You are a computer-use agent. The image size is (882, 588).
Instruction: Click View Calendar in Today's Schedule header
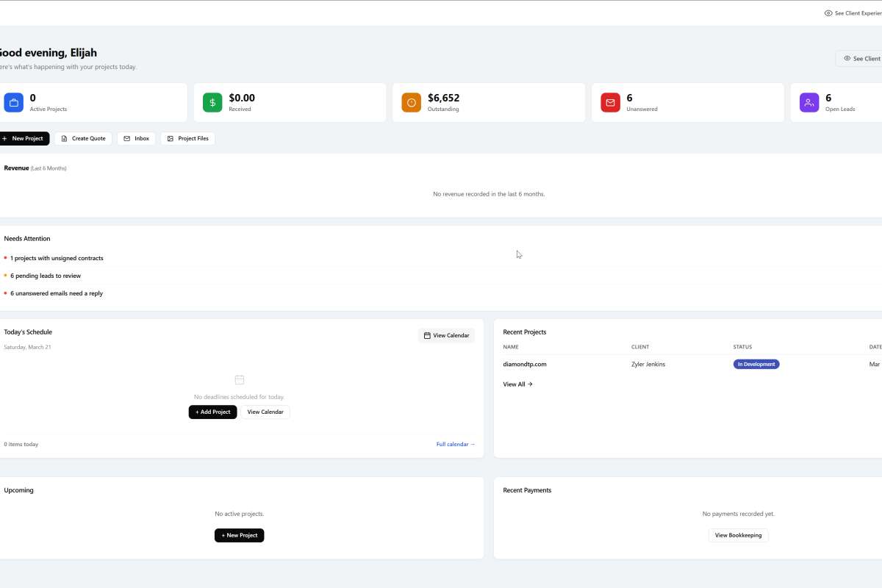446,336
